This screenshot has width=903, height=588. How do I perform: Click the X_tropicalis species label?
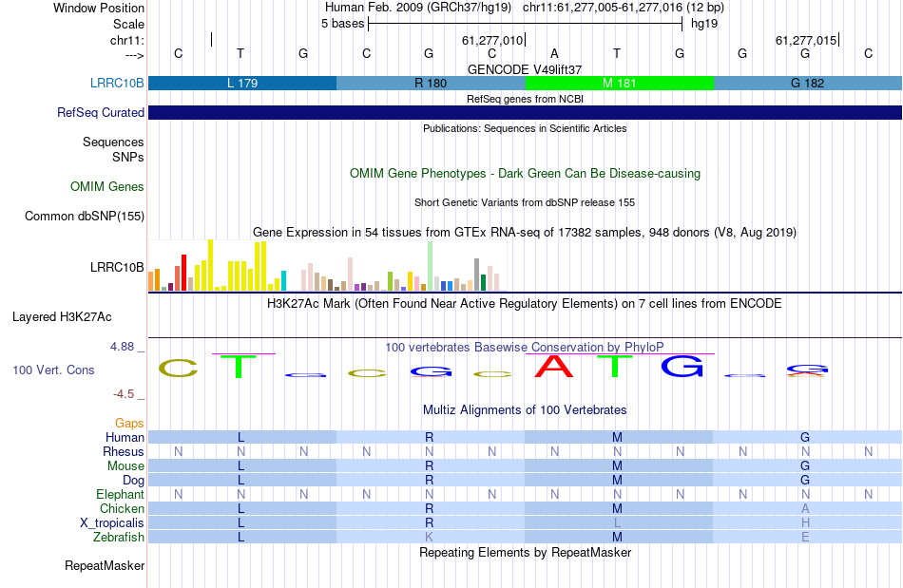[x=112, y=523]
